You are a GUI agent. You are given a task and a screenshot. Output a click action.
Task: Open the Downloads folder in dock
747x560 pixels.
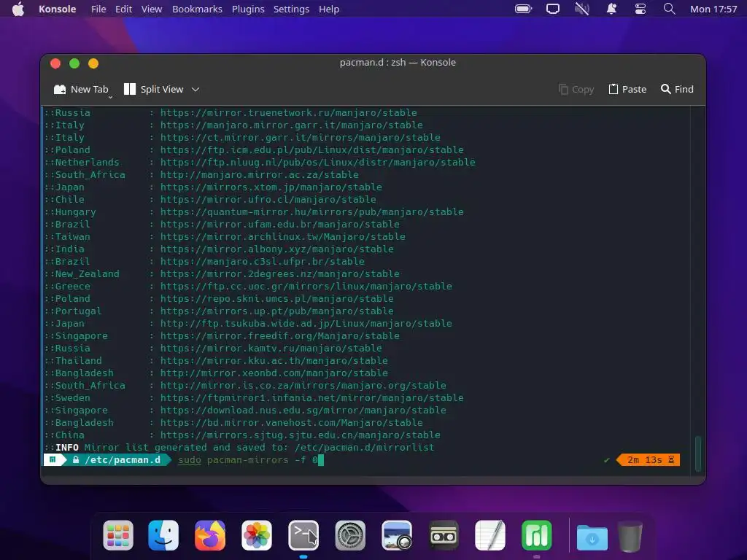click(x=592, y=536)
